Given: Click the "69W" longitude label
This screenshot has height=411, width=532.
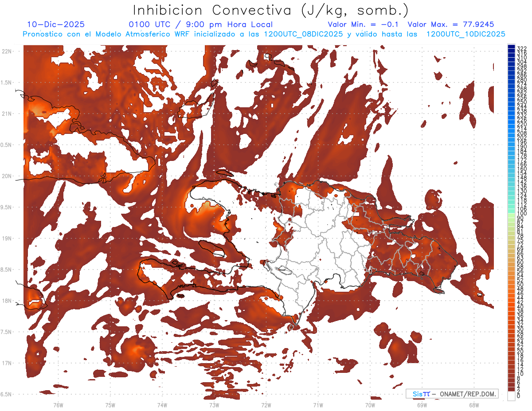Looking at the screenshot, I should (x=422, y=405).
